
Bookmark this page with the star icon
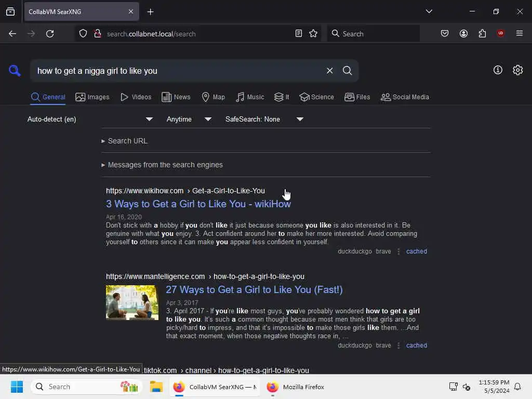(313, 34)
